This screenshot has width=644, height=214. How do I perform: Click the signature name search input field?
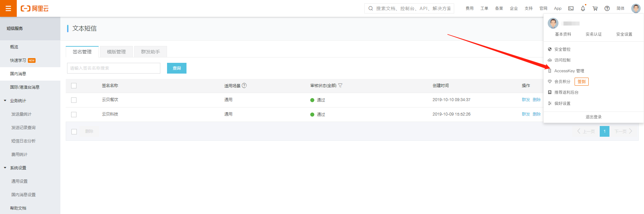click(x=114, y=68)
